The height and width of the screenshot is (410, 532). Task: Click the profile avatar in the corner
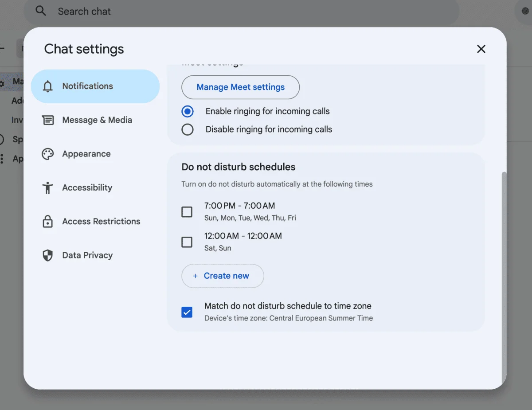pos(525,11)
